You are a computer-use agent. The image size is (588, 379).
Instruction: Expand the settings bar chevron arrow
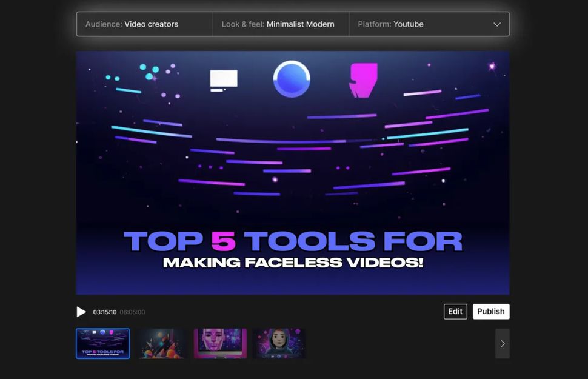click(496, 24)
